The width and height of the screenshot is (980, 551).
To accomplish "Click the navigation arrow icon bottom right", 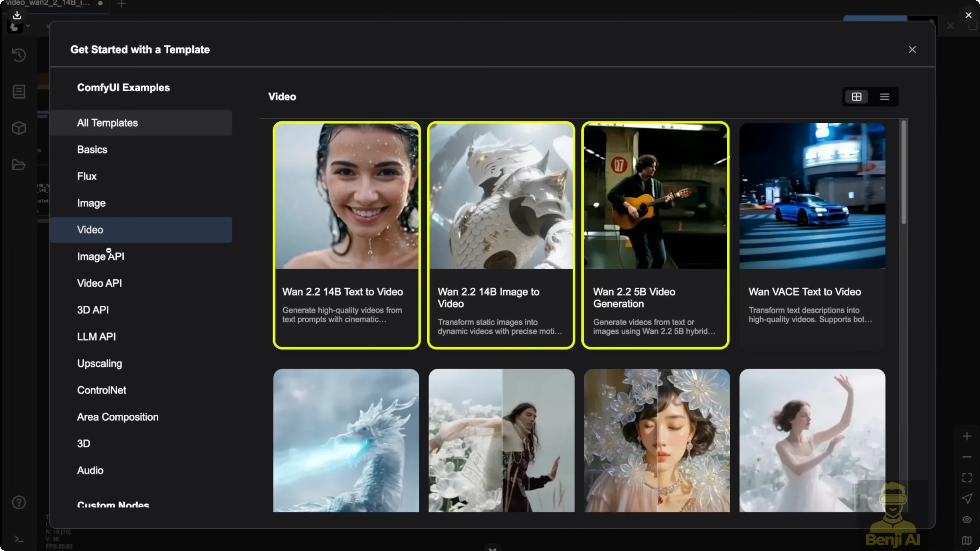I will point(967,499).
